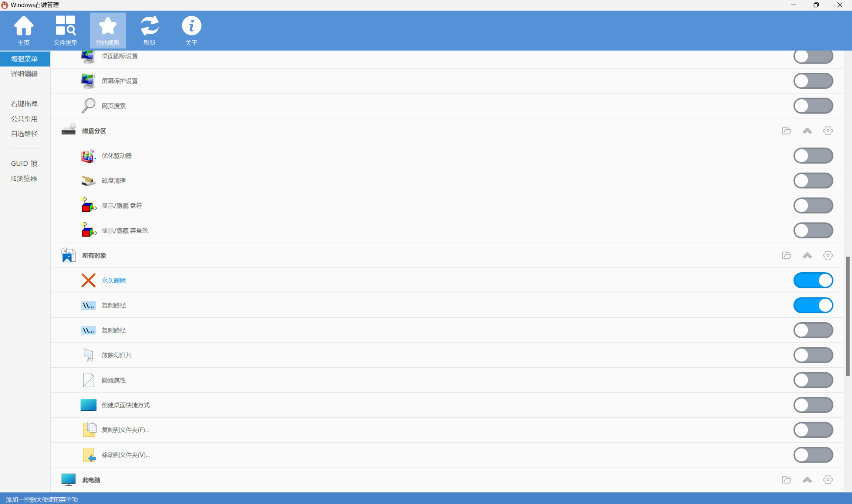Image resolution: width=852 pixels, height=504 pixels.
Task: Click the 创建桌面快捷方式 label
Action: (126, 405)
